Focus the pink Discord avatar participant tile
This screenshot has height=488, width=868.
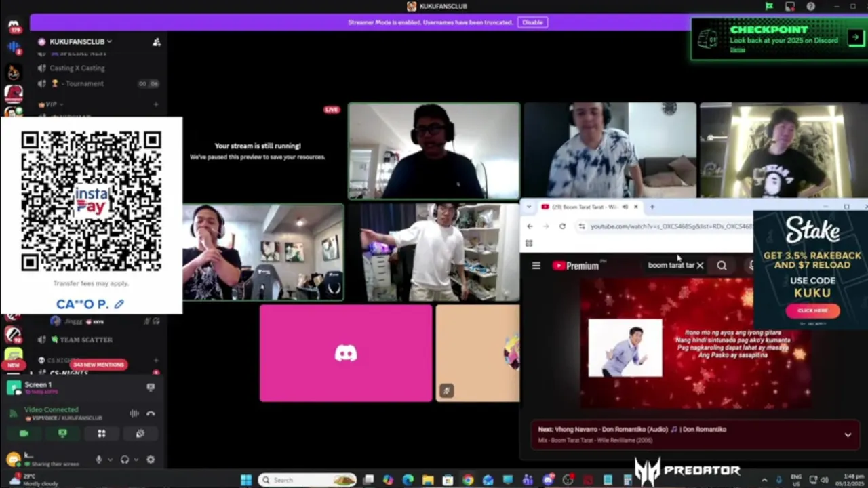click(346, 353)
